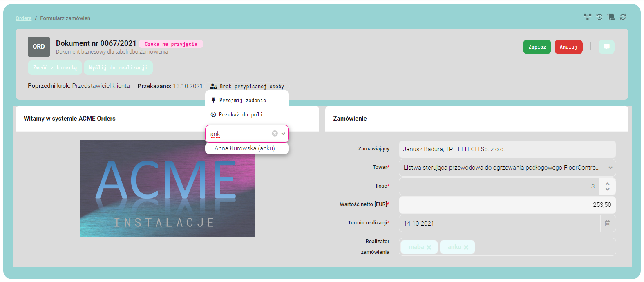
Task: Open the document history icon
Action: (599, 17)
